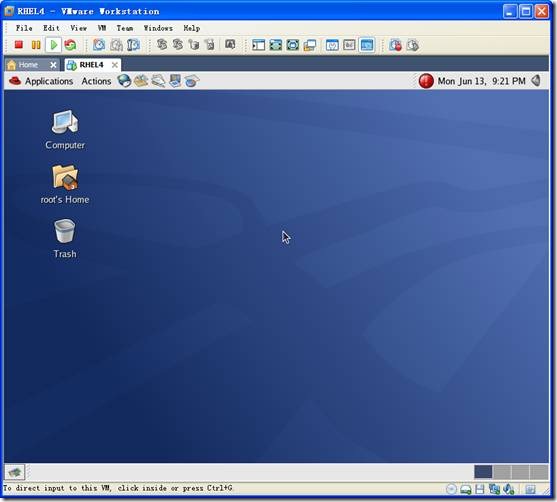Click the hard disk status icon
The width and height of the screenshot is (557, 502).
click(x=466, y=490)
